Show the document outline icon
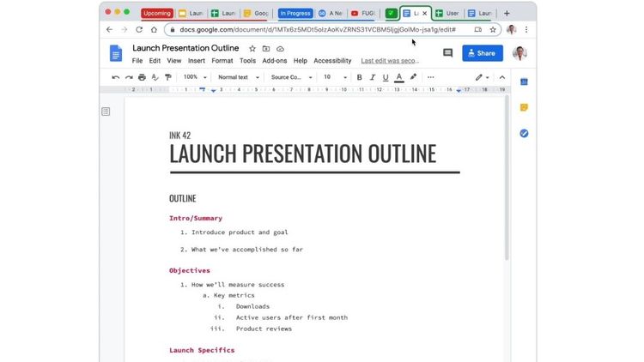644x362 pixels. pyautogui.click(x=106, y=112)
